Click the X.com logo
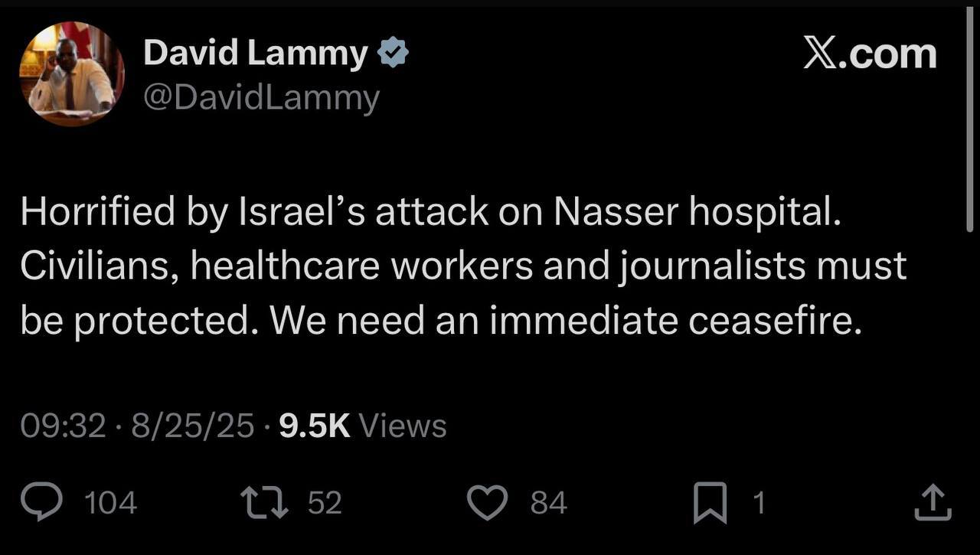The image size is (980, 555). coord(870,54)
